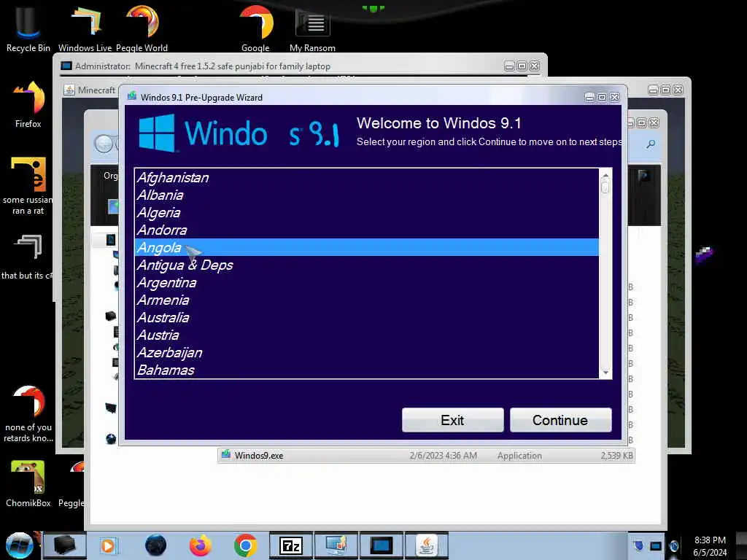Select Bahamas in the region list
The image size is (747, 560).
(366, 370)
